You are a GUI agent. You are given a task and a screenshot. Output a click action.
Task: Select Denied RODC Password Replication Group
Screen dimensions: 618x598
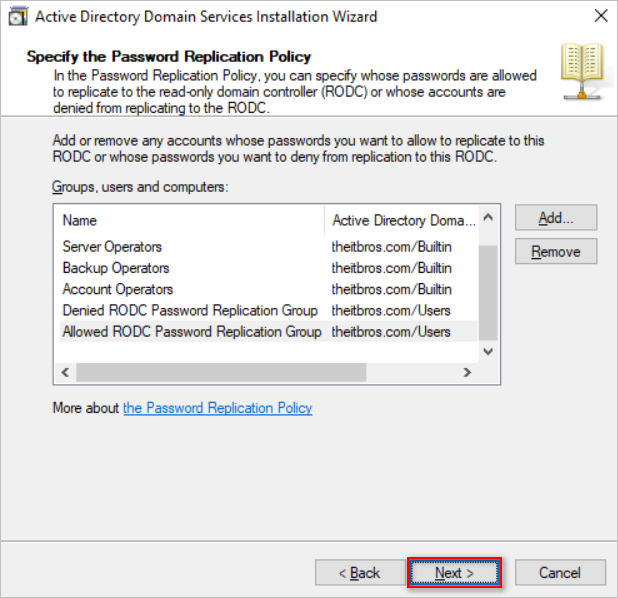[268, 311]
